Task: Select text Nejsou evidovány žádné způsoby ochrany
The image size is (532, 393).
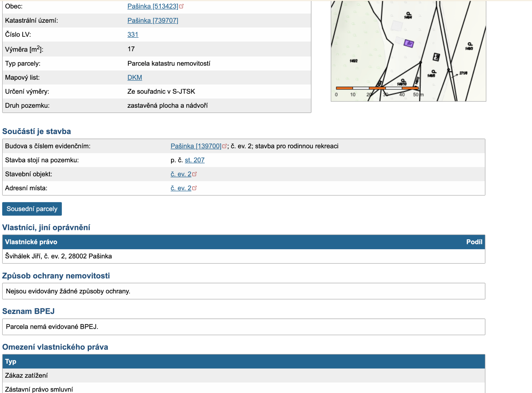Action: coord(68,291)
